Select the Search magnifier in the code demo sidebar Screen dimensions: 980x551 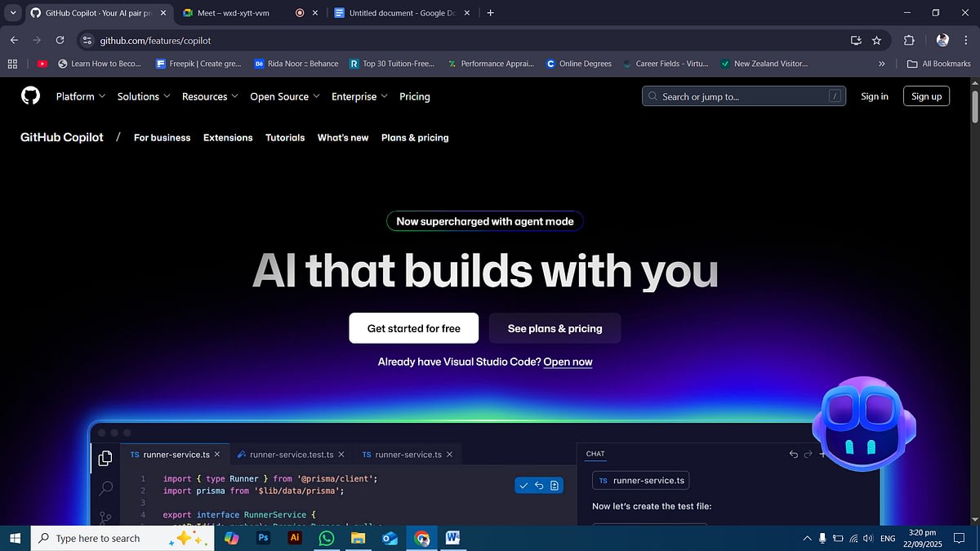tap(105, 487)
